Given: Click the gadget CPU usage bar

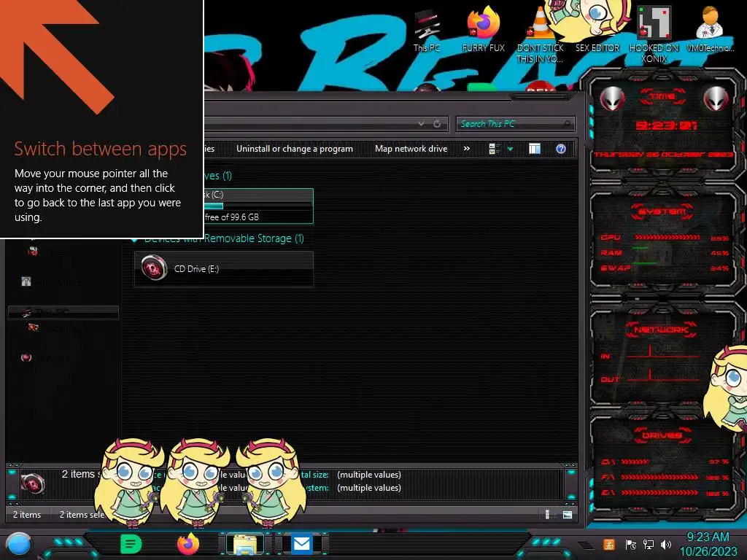Looking at the screenshot, I should pos(667,237).
